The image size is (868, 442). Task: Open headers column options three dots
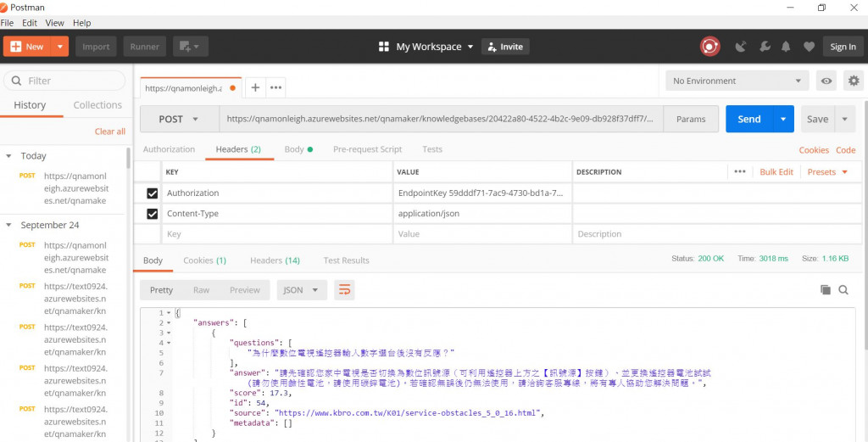coord(739,171)
